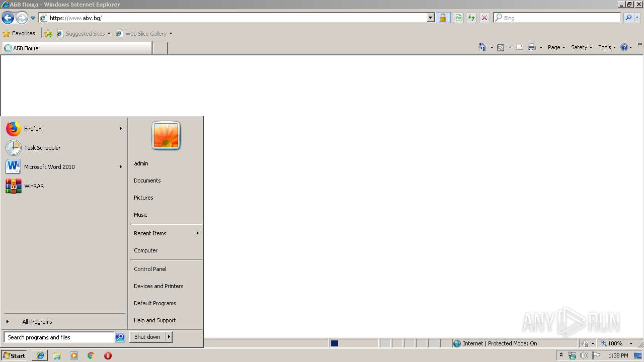Click the security lock icon

(443, 18)
